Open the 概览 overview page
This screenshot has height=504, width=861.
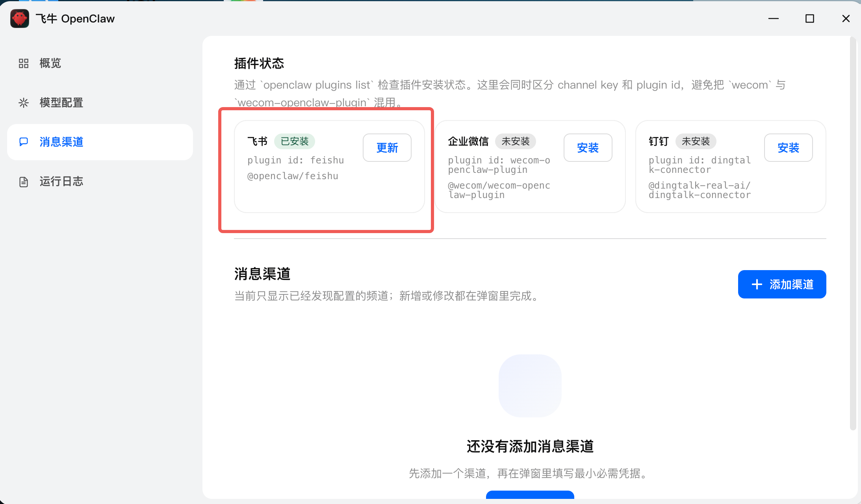[50, 63]
